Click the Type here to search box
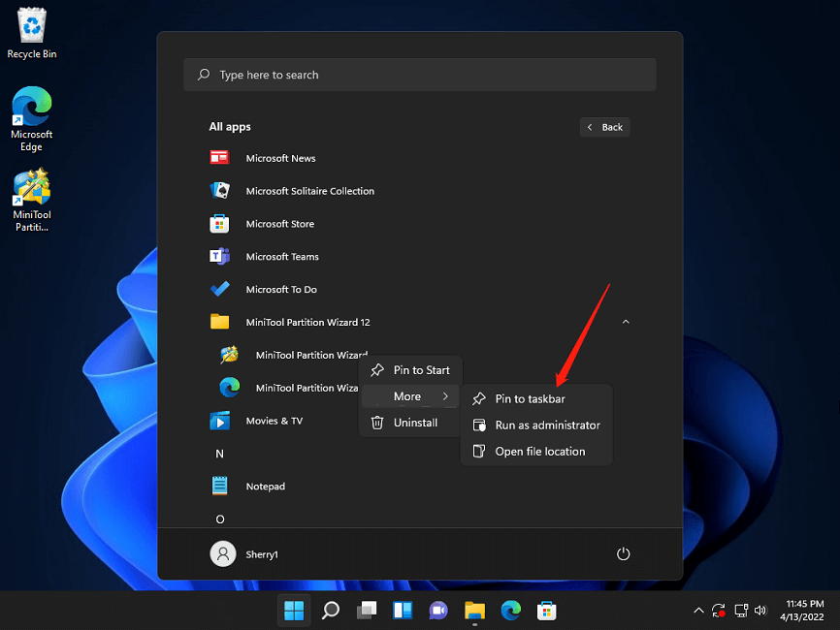The image size is (840, 630). click(419, 75)
